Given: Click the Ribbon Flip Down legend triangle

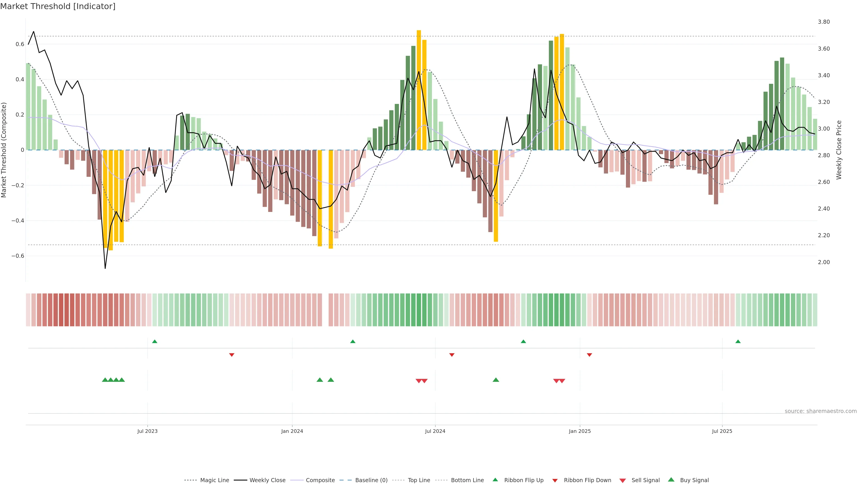Looking at the screenshot, I should click(555, 481).
